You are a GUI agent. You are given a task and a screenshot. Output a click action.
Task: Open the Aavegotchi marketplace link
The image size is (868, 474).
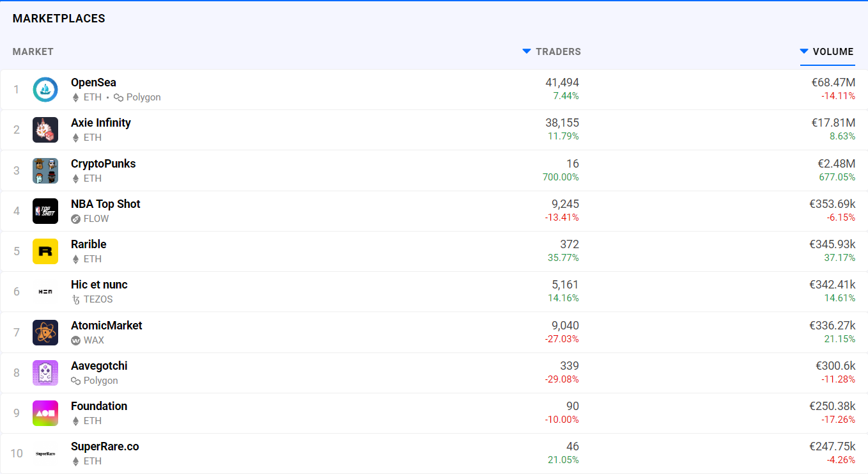click(x=99, y=366)
